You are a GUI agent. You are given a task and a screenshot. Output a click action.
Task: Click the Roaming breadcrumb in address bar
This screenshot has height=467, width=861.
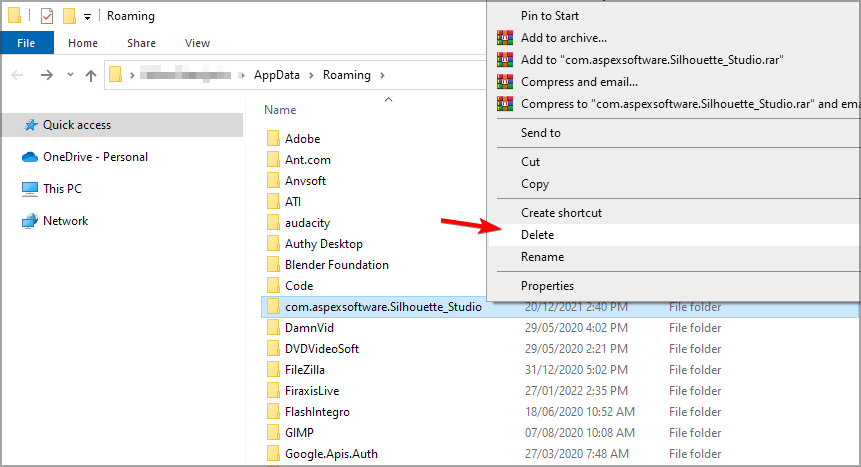point(346,75)
